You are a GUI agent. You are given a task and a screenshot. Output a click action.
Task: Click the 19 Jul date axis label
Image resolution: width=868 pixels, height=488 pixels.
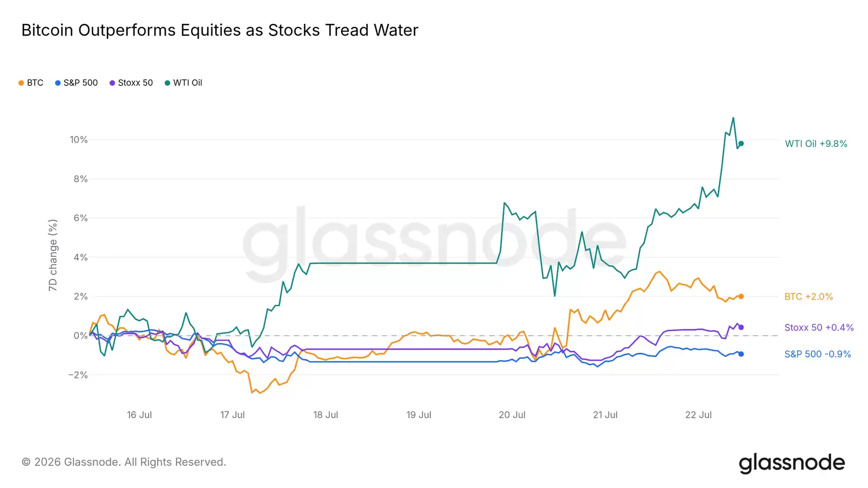pyautogui.click(x=419, y=415)
